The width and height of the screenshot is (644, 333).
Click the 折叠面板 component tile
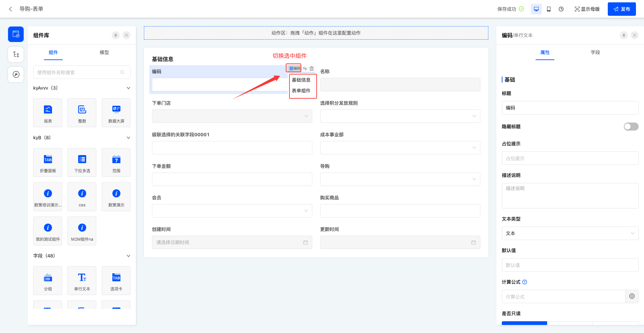point(48,162)
